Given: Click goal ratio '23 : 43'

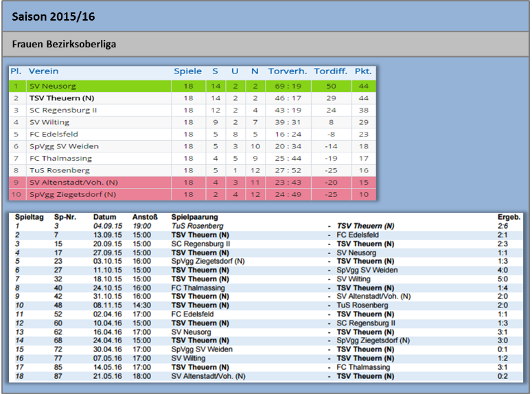Looking at the screenshot, I should click(x=288, y=183).
